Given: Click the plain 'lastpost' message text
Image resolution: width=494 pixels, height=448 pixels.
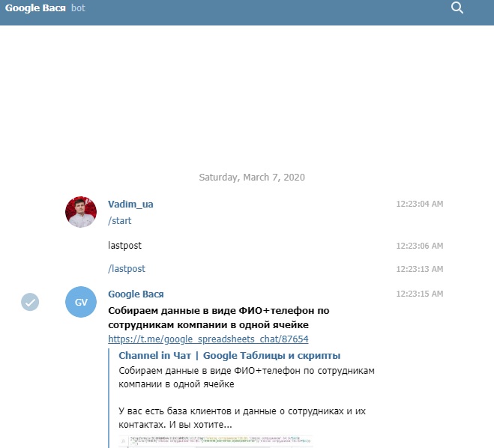Looking at the screenshot, I should coord(124,246).
